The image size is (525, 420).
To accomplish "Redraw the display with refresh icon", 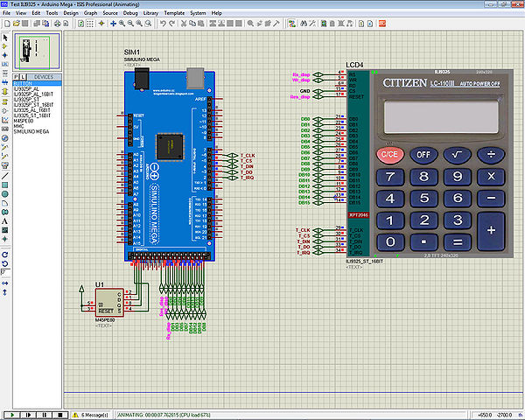I will coord(81,24).
